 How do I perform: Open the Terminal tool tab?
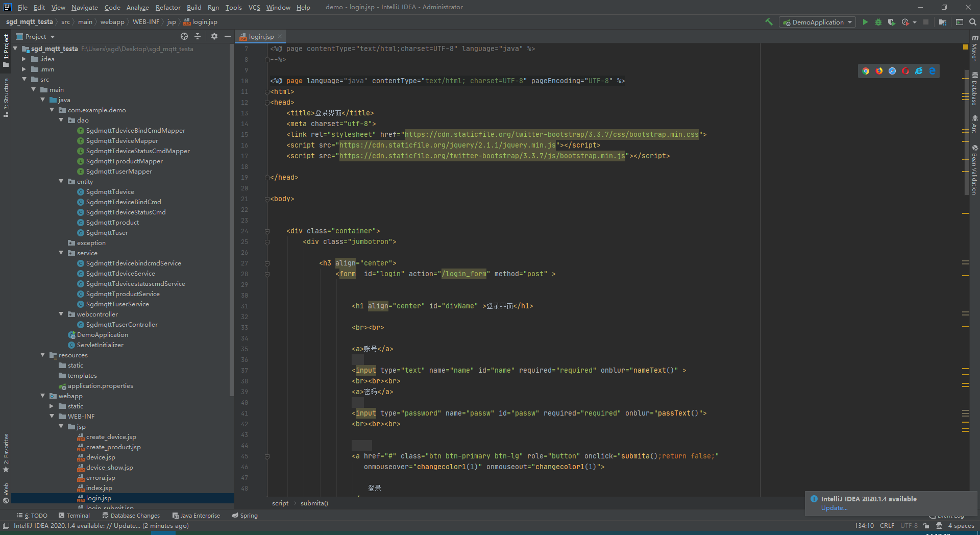[x=73, y=516]
